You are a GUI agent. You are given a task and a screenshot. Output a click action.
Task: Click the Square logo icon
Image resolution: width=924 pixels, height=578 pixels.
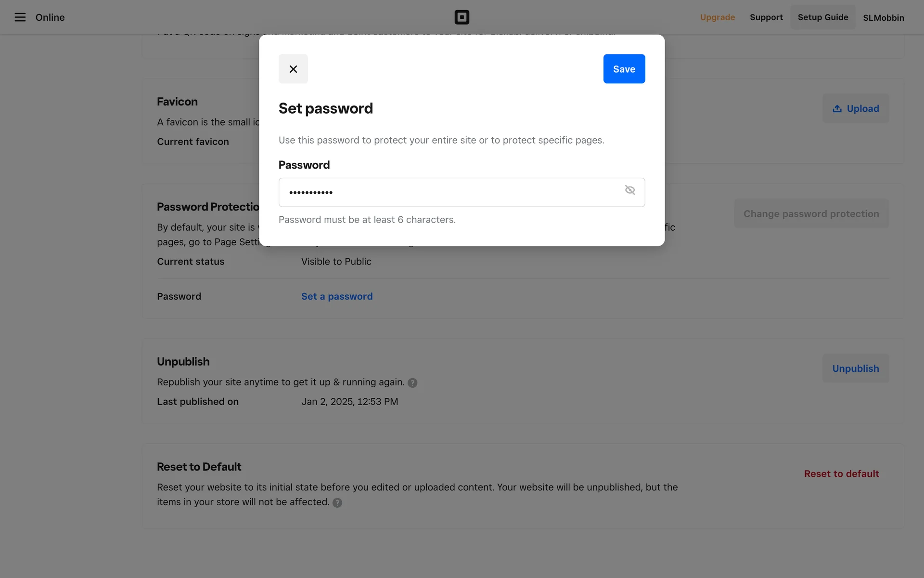(462, 17)
